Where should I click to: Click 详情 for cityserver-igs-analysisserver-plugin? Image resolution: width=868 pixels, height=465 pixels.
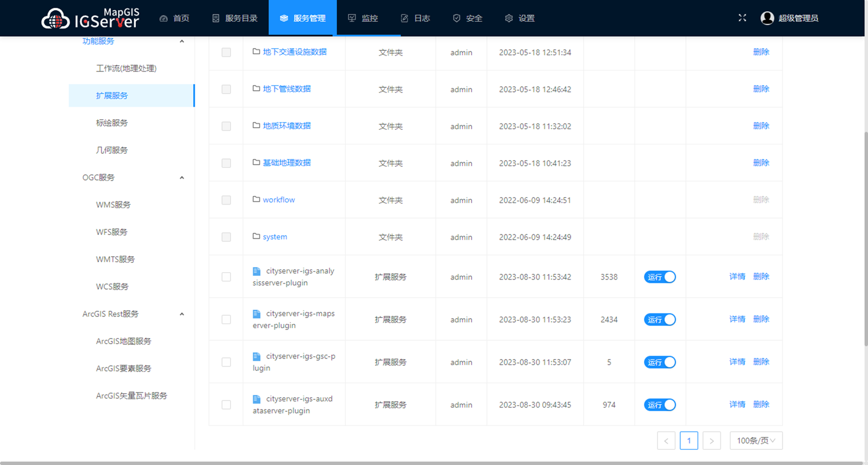click(x=737, y=276)
